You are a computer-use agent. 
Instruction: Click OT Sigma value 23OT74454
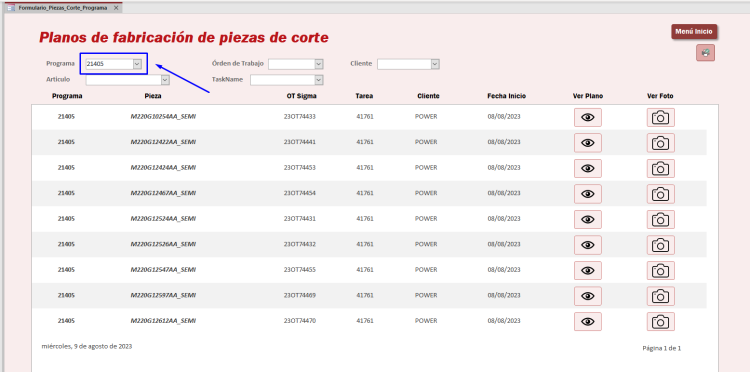coord(299,193)
